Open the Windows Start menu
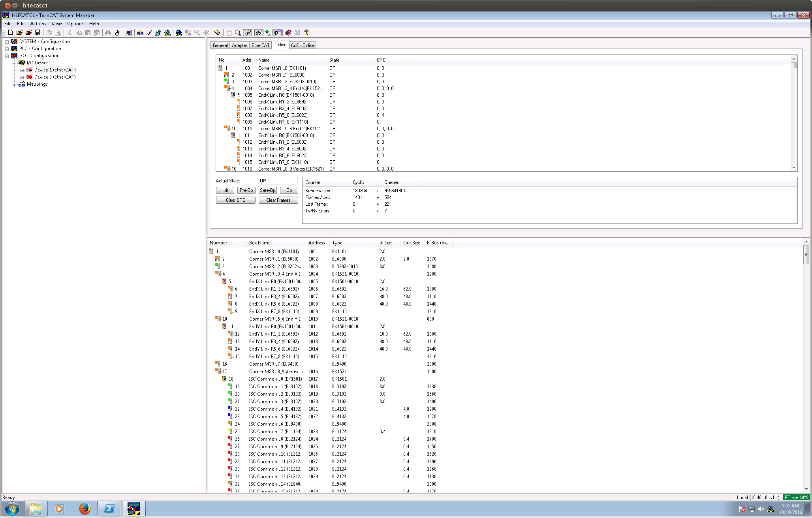Viewport: 812px width, 518px height. pos(12,509)
